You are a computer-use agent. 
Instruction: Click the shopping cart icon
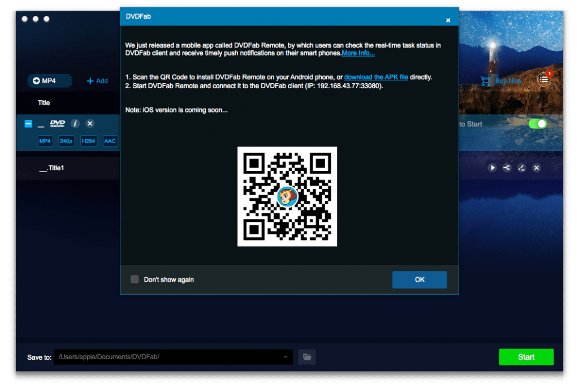click(x=486, y=80)
